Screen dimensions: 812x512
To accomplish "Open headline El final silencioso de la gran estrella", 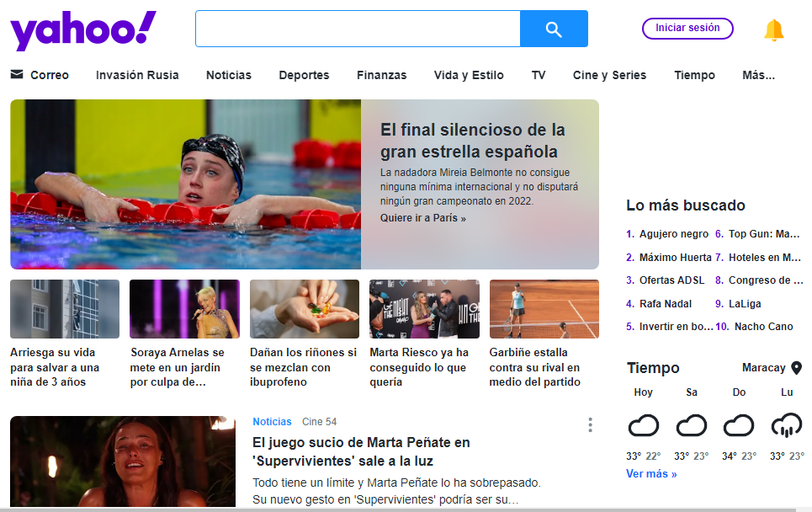I will point(472,141).
